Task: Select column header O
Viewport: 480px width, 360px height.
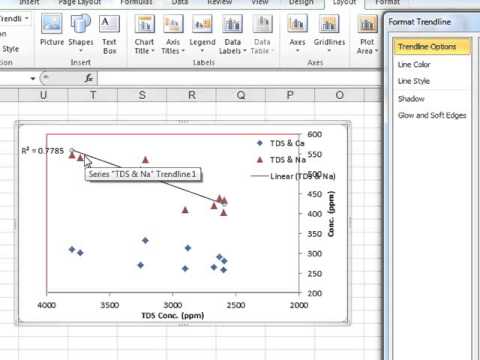Action: [x=339, y=95]
